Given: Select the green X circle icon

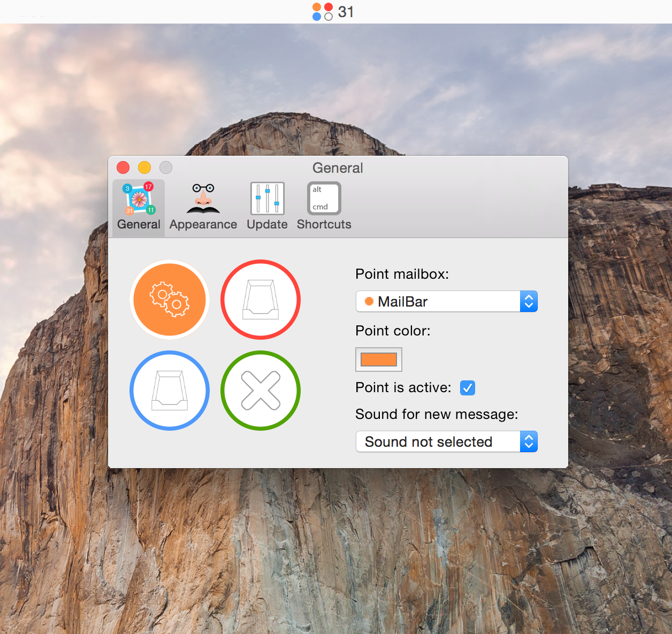Looking at the screenshot, I should point(261,391).
